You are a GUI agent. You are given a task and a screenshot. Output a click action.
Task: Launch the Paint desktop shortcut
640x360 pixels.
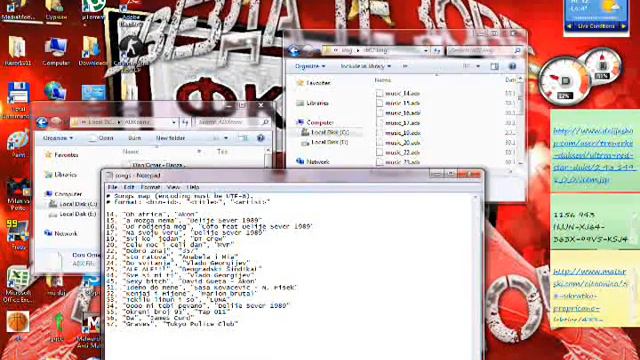(18, 144)
